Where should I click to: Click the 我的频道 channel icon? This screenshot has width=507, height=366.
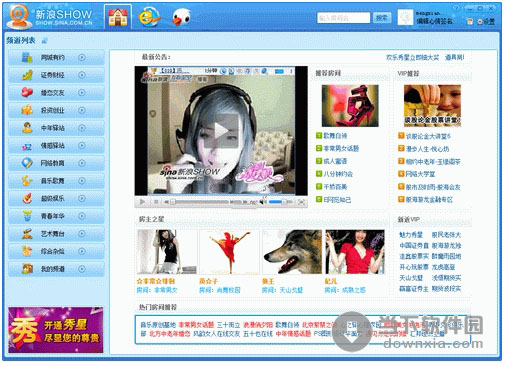pos(27,269)
